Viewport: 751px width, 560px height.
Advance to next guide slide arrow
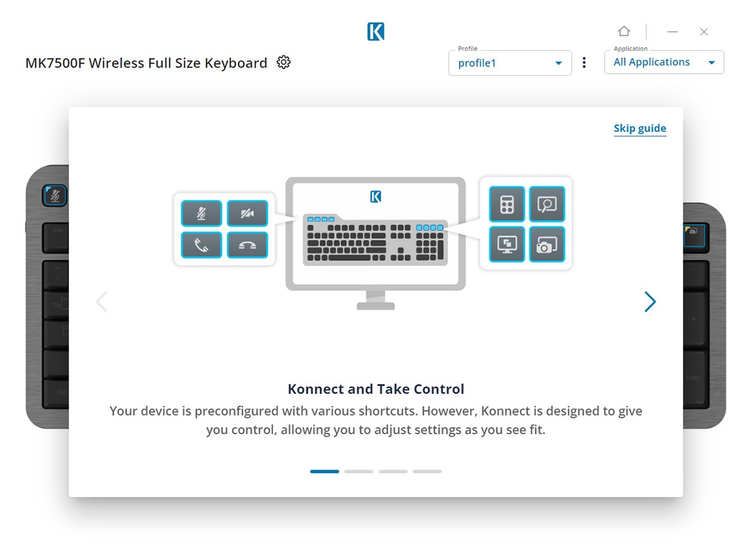(649, 301)
